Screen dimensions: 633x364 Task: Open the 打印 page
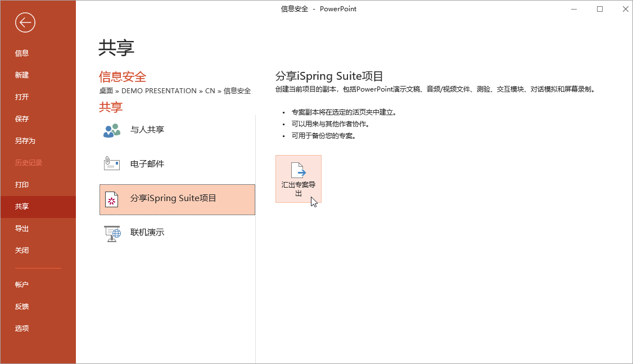(22, 185)
